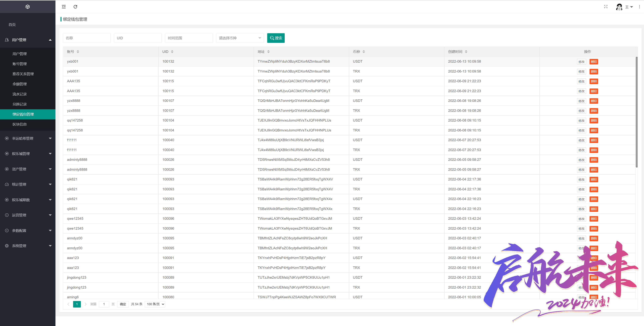This screenshot has height=326, width=644.
Task: Toggle the sidebar collapse icon
Action: coord(64,7)
